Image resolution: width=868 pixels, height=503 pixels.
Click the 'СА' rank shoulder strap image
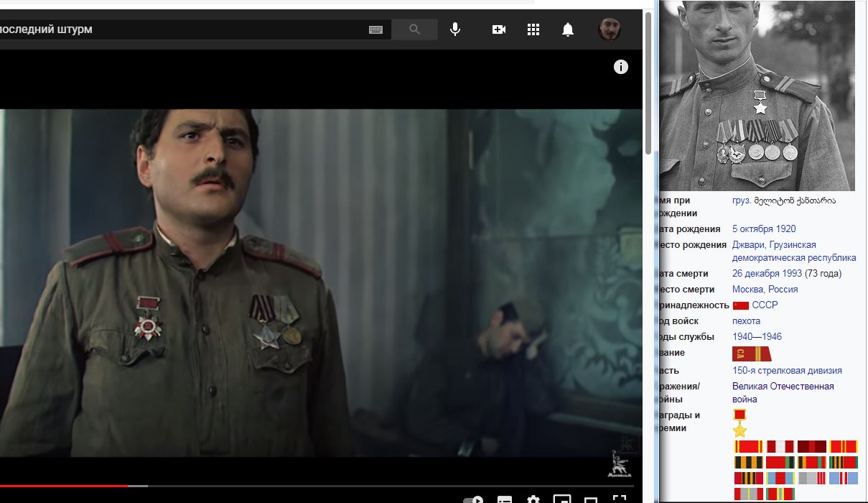point(752,354)
